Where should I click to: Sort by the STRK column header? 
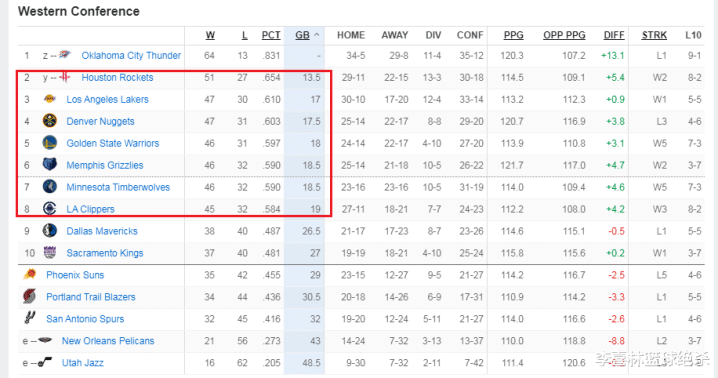click(x=654, y=35)
